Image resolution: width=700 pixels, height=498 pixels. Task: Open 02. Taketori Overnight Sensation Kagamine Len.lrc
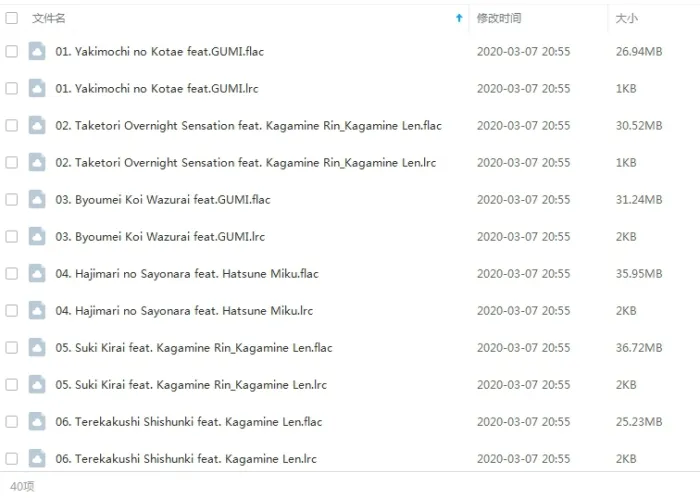[x=246, y=163]
